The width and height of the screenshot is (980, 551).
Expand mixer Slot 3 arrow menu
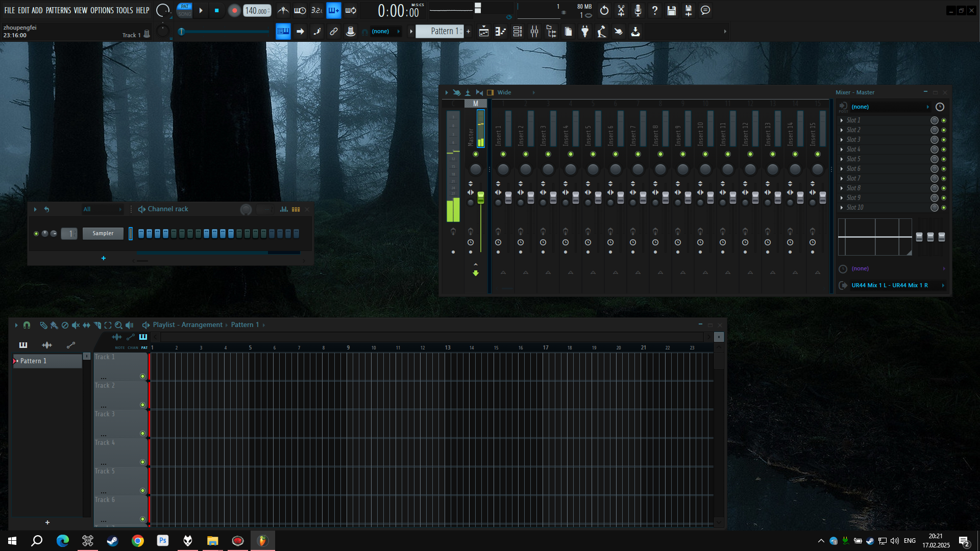tap(842, 140)
